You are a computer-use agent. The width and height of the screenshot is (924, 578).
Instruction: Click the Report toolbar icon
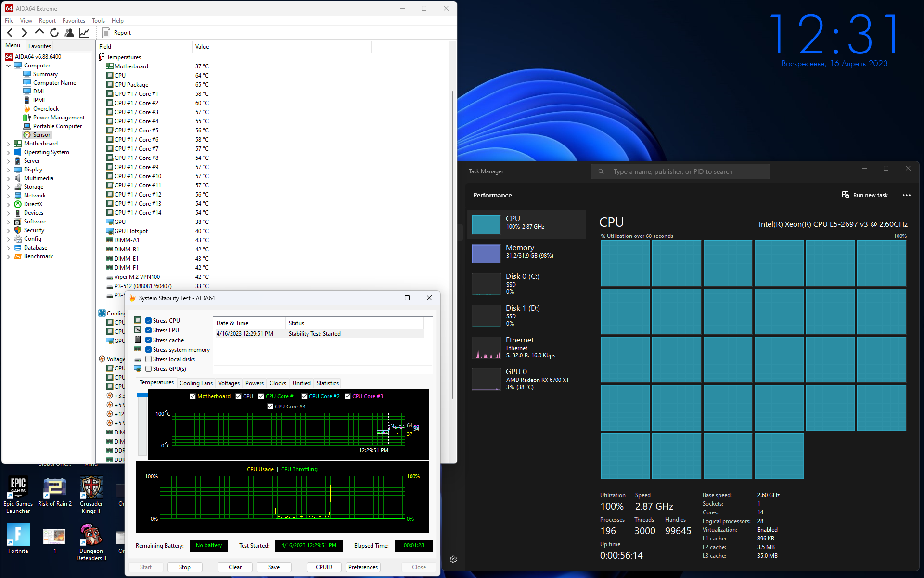[x=117, y=33]
